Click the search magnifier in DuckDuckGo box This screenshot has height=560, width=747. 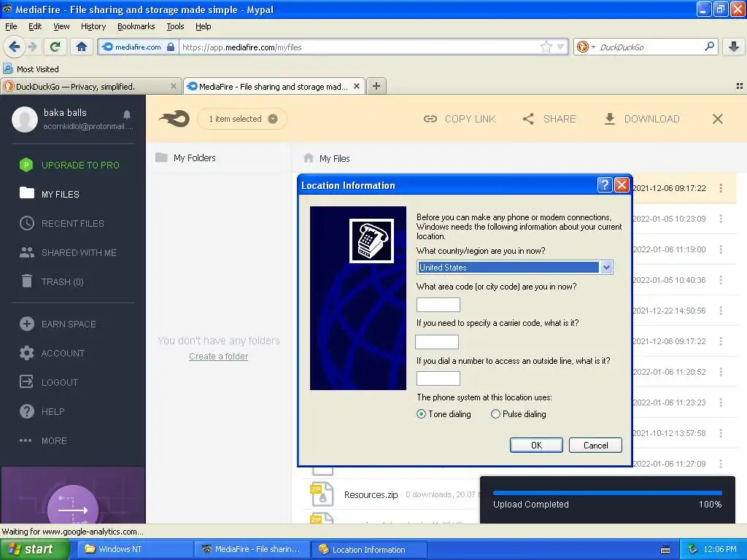709,47
